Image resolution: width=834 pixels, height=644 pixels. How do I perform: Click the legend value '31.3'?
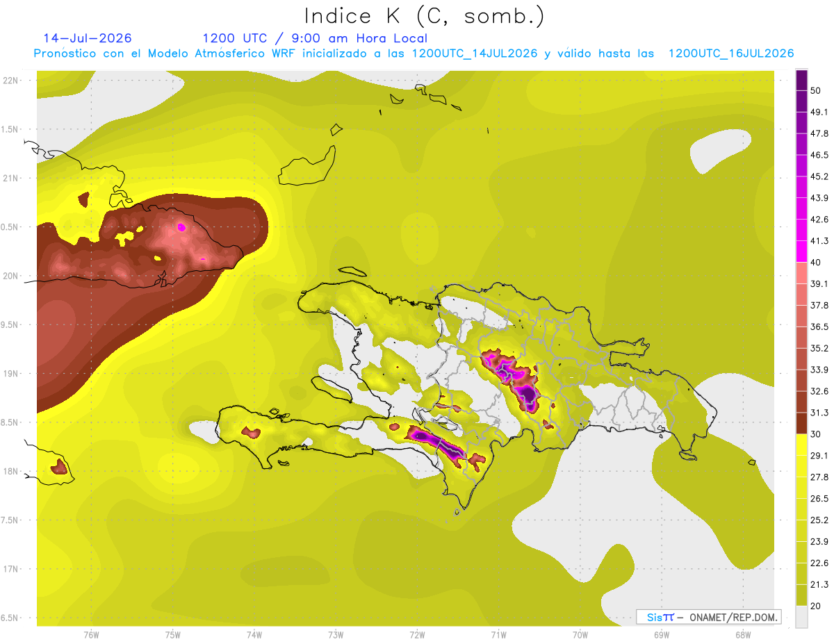(819, 413)
